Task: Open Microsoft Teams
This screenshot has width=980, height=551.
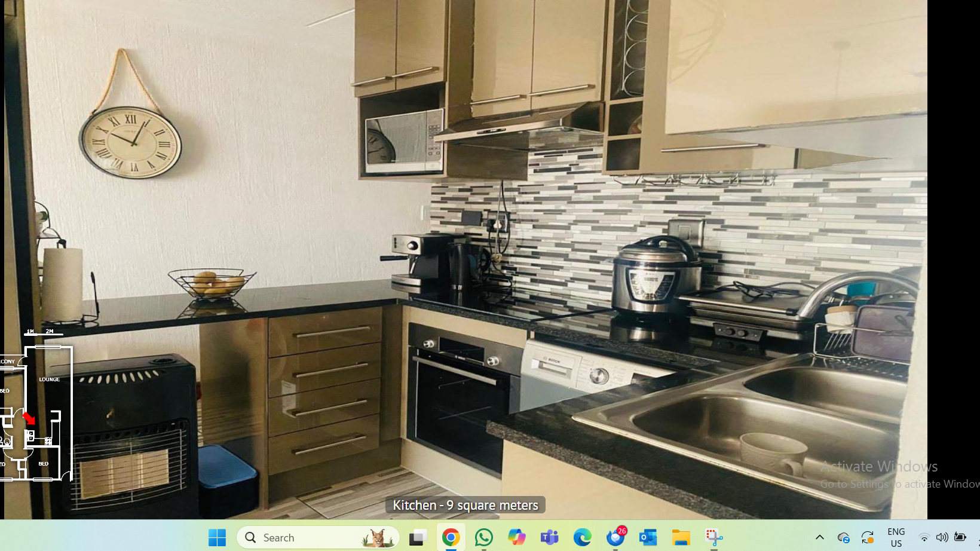Action: point(549,538)
